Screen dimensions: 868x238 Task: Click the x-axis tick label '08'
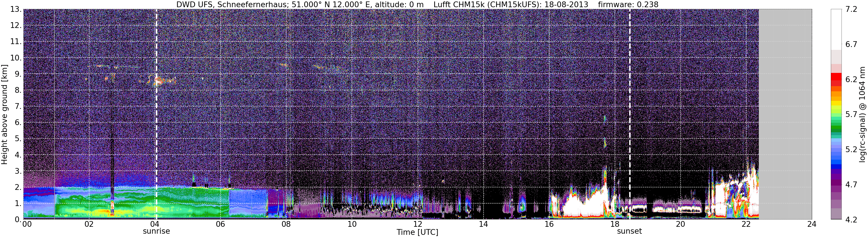(x=286, y=224)
